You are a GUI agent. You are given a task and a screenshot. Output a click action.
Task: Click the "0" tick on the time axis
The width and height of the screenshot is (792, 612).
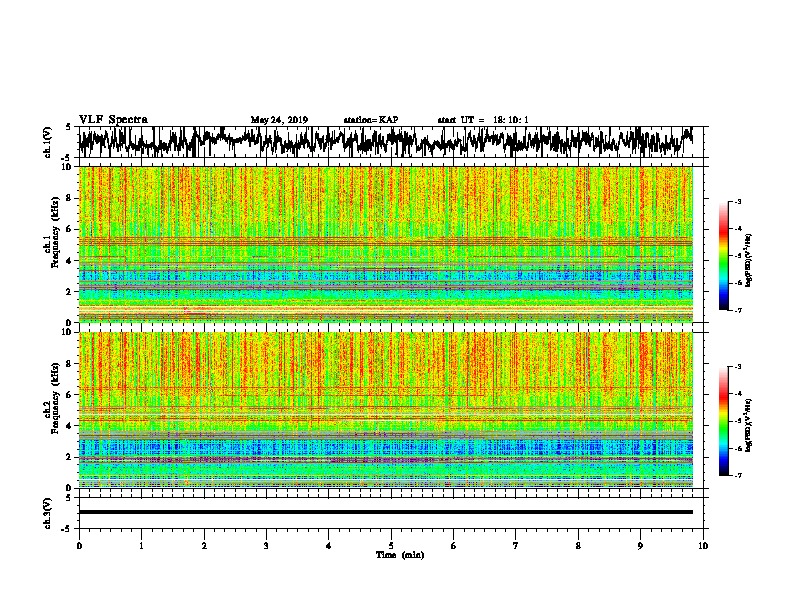(x=79, y=546)
